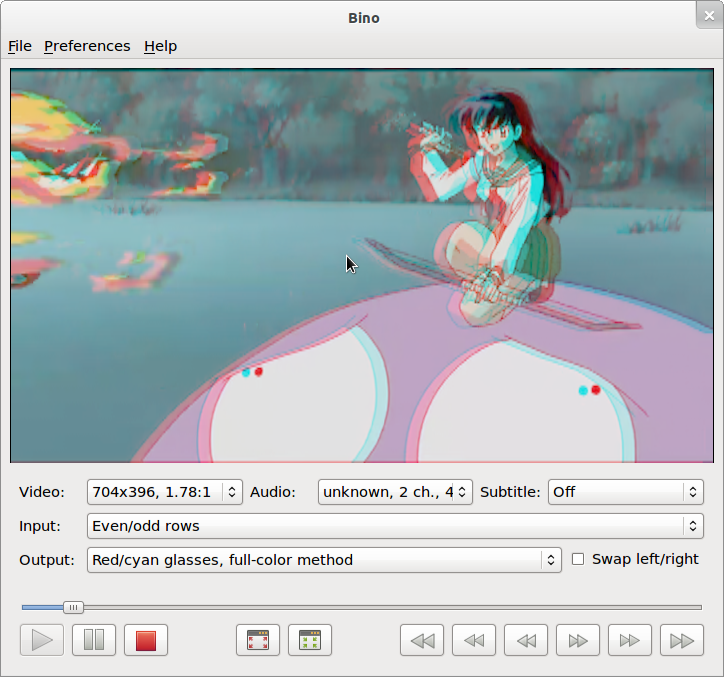This screenshot has height=677, width=724.
Task: Click the anaglyph video display area
Action: click(362, 266)
